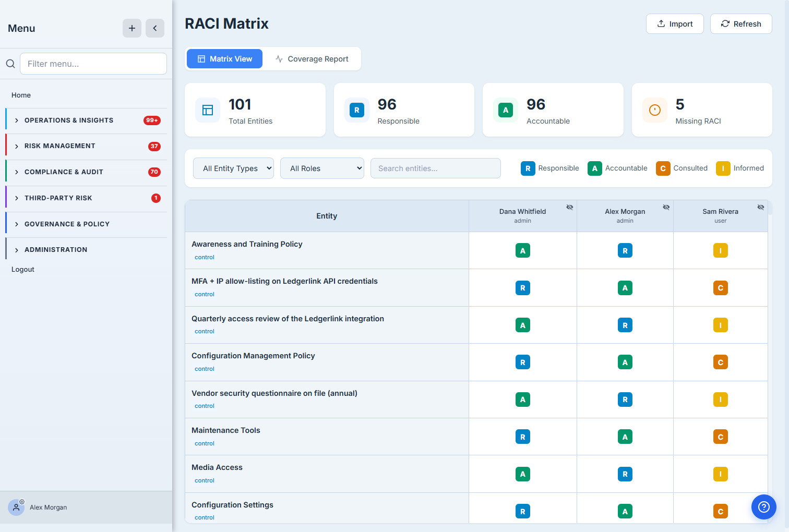Switch to Matrix View tab

(224, 59)
